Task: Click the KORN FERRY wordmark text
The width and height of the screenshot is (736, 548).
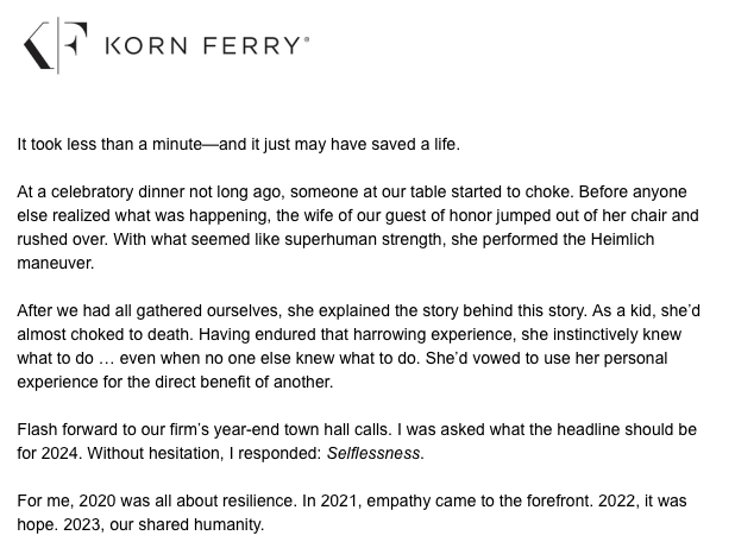Action: pos(203,46)
